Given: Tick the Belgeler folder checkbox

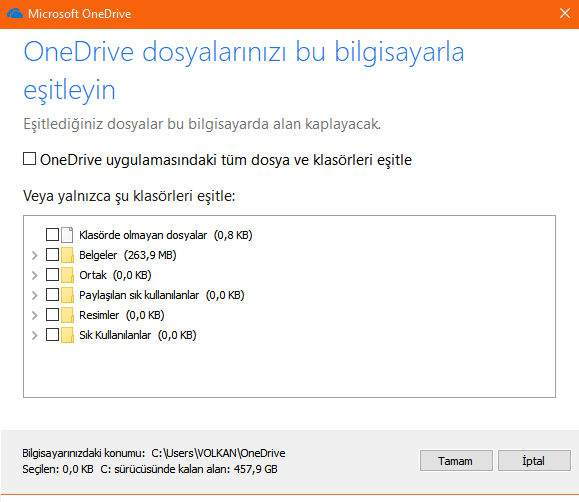Looking at the screenshot, I should click(52, 255).
